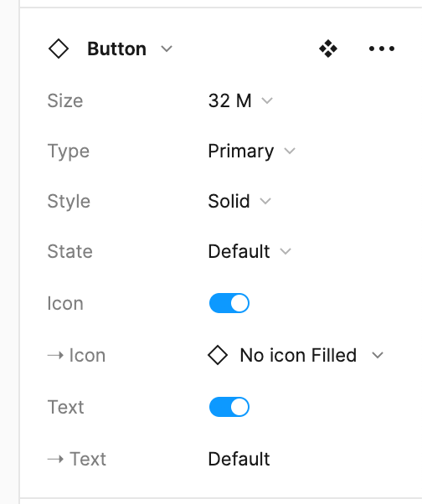This screenshot has height=504, width=422.
Task: Open the Type dropdown showing Primary
Action: [252, 151]
